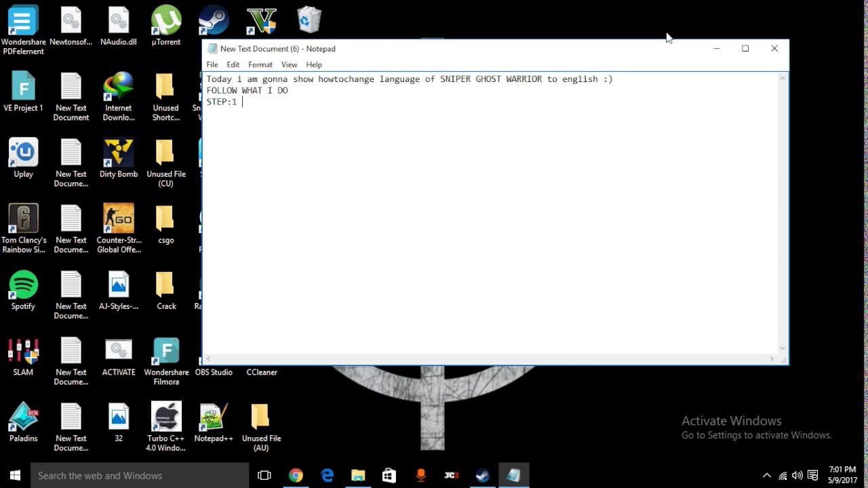Select the AJ-Styles image file
The width and height of the screenshot is (868, 488).
(x=119, y=291)
